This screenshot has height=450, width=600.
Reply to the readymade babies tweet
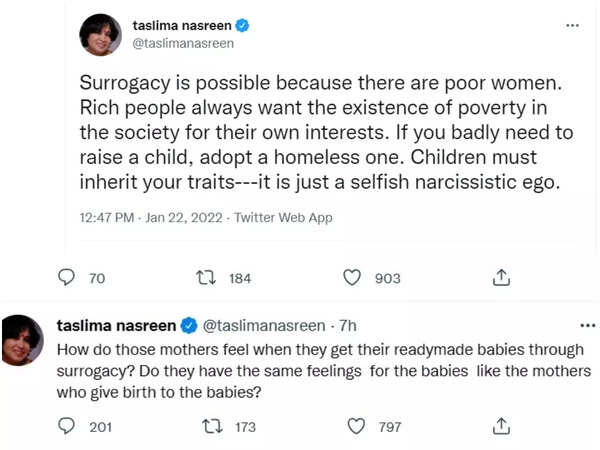pos(67,427)
